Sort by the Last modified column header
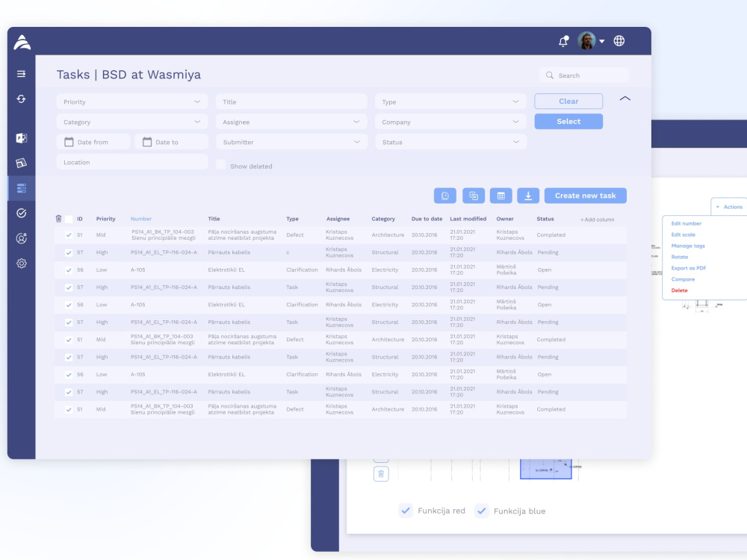This screenshot has width=747, height=560. coord(468,219)
